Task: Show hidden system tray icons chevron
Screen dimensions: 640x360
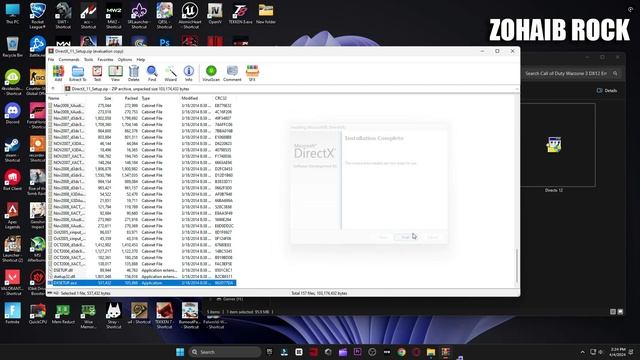Action: tap(582, 352)
